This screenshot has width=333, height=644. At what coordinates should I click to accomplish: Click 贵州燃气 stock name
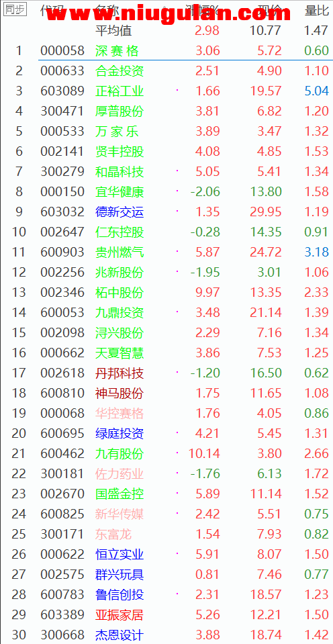coord(120,252)
